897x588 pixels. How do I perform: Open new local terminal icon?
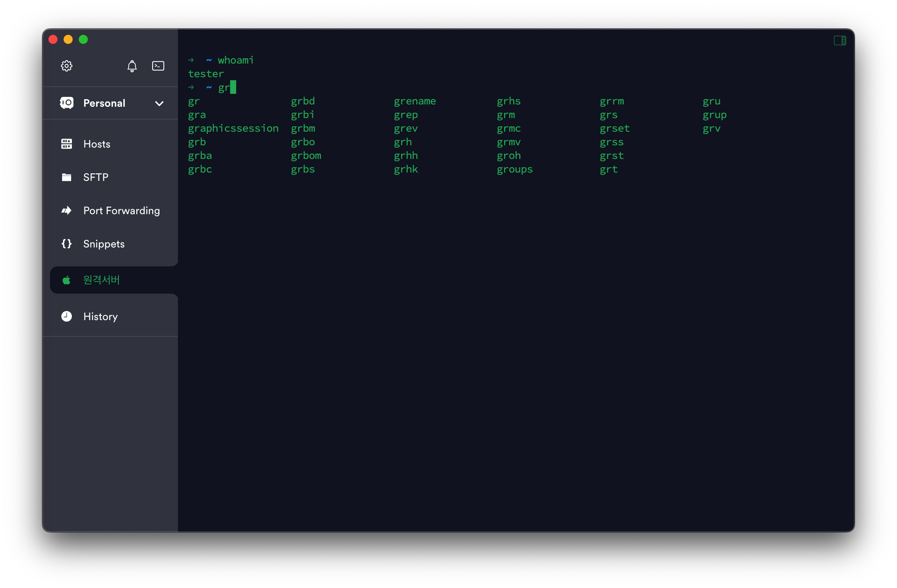(158, 66)
